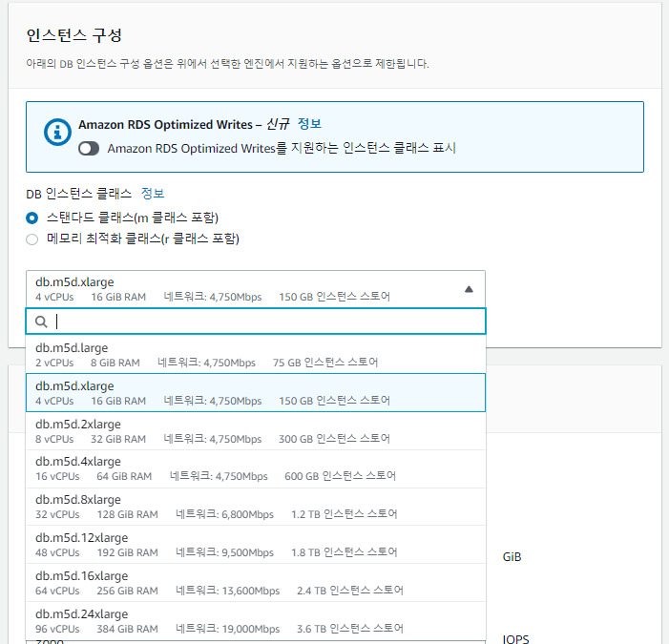669x644 pixels.
Task: Choose the db.m5d.8xlarge option
Action: click(x=256, y=507)
